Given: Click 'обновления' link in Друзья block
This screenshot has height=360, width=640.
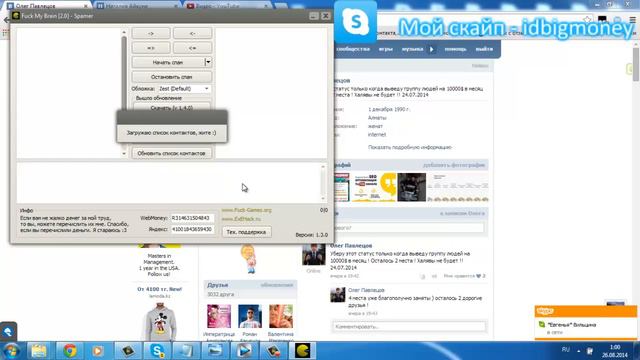Looking at the screenshot, I should pyautogui.click(x=277, y=285).
